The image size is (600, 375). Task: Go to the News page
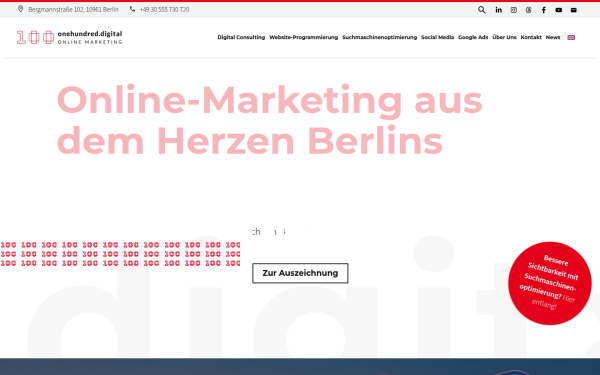coord(553,37)
